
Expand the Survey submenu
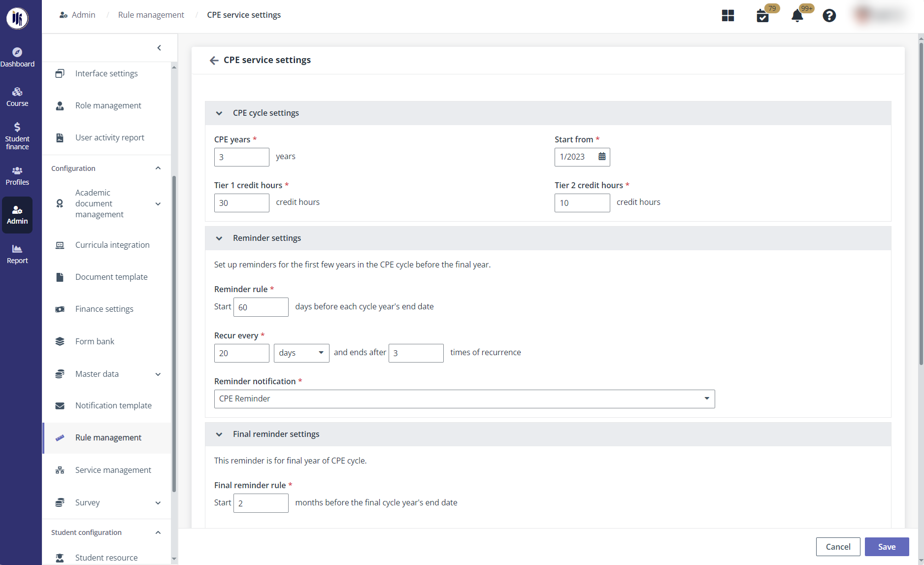158,503
